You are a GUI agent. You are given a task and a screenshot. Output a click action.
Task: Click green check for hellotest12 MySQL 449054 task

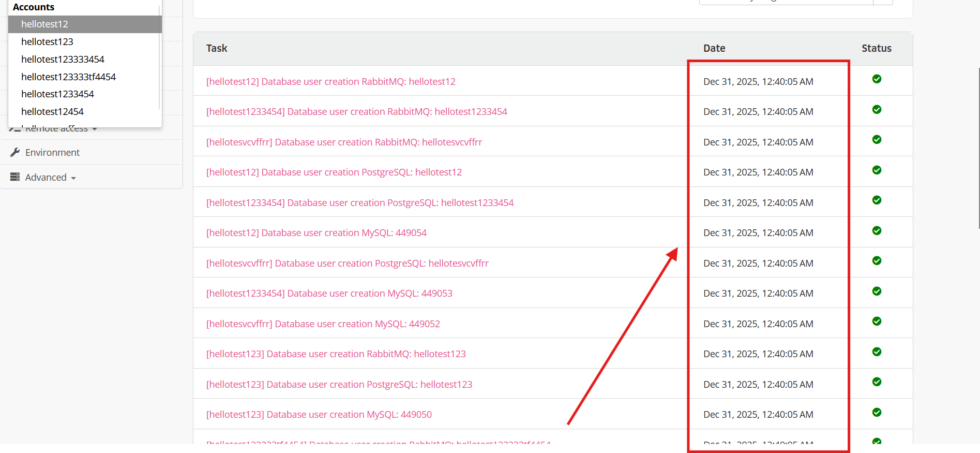tap(877, 231)
